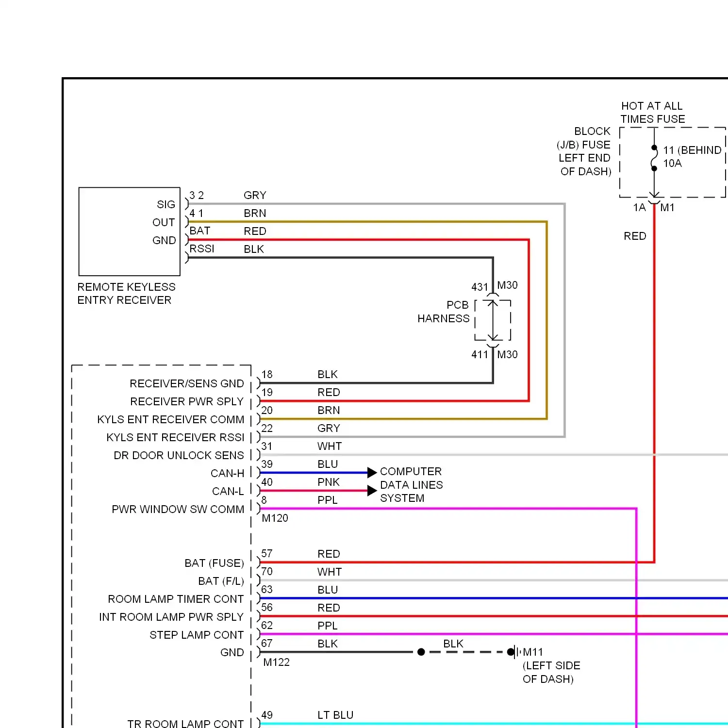Click the BAT (F/L) pin label
This screenshot has height=728, width=728.
coord(221,581)
